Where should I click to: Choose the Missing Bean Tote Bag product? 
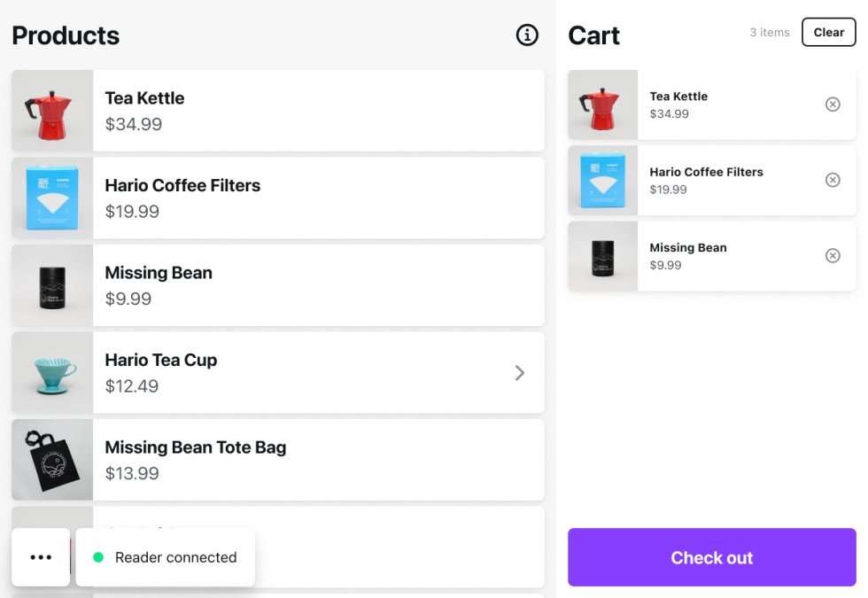pos(319,460)
